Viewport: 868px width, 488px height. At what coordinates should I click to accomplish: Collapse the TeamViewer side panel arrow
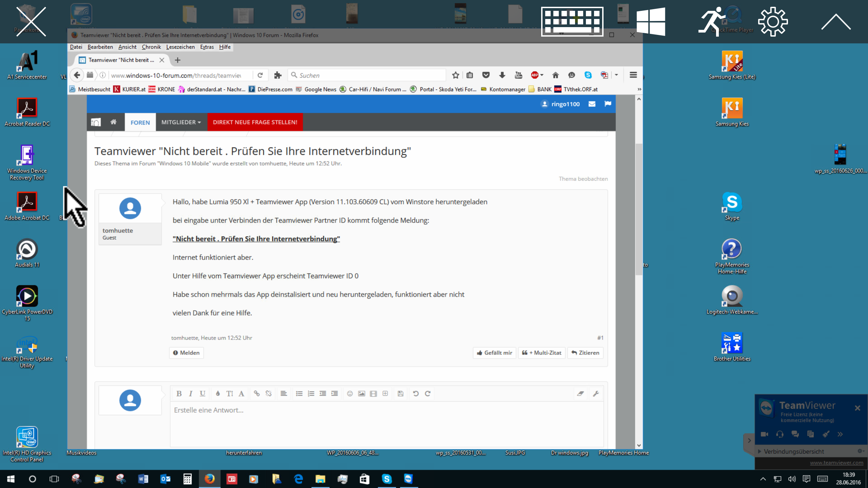pos(749,441)
